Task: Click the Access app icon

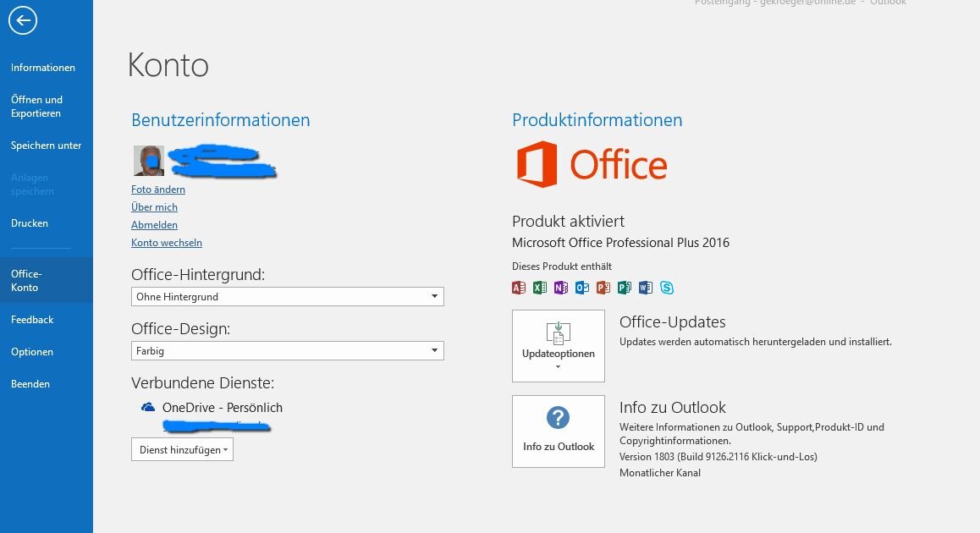Action: pos(519,288)
